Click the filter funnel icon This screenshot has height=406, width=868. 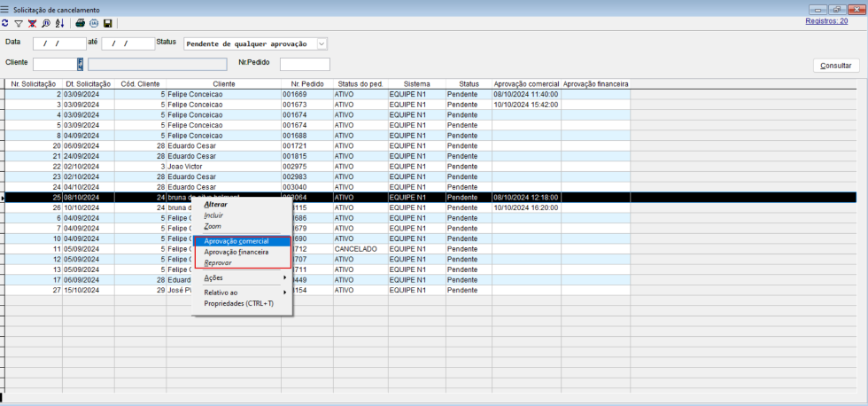pyautogui.click(x=19, y=23)
